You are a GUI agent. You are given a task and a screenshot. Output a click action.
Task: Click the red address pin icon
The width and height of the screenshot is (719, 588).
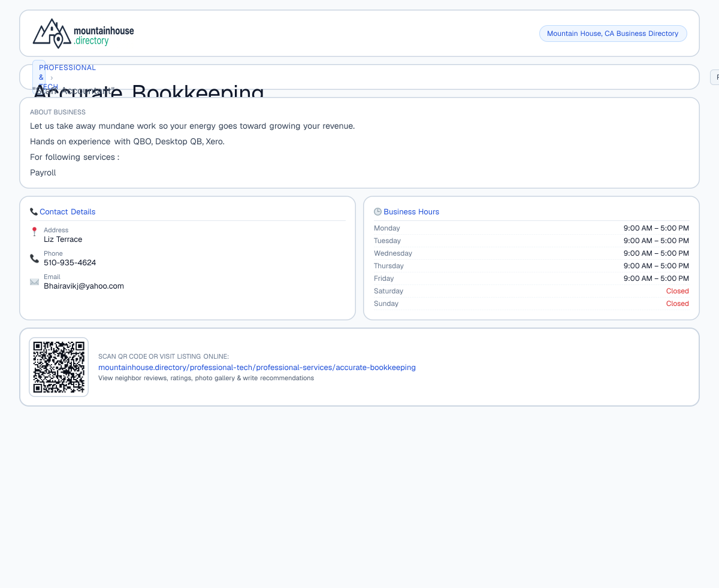tap(34, 232)
